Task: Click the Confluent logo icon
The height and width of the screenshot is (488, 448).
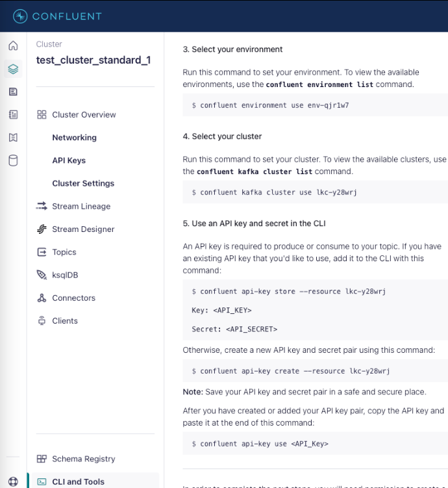Action: [20, 16]
